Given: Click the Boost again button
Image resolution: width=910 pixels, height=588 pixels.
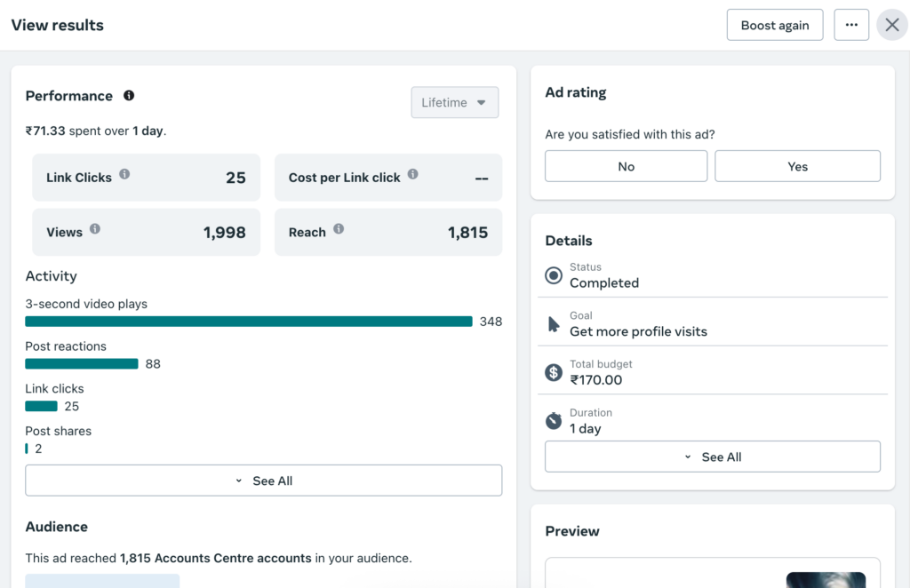Looking at the screenshot, I should 775,25.
